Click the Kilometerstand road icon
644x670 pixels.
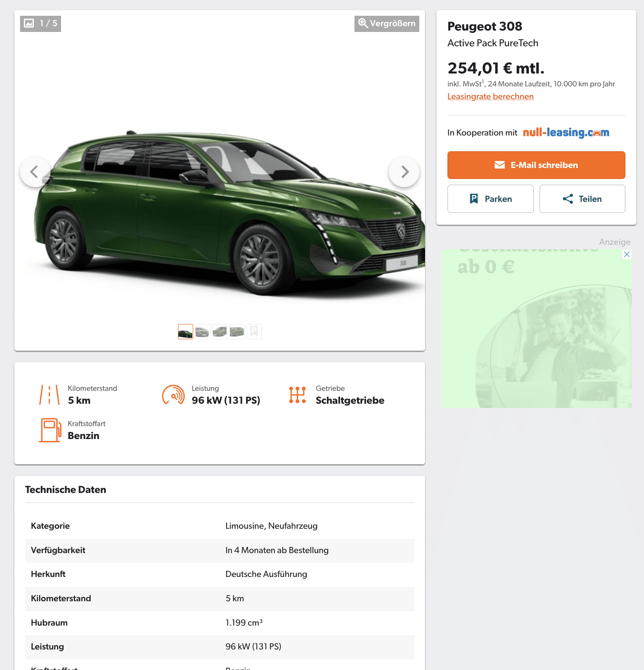pos(50,395)
